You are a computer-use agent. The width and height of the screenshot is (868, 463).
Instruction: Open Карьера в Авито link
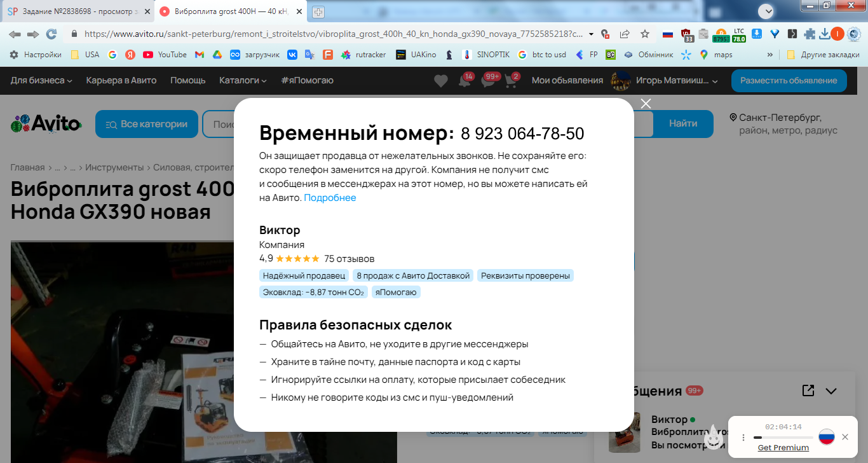pyautogui.click(x=121, y=81)
